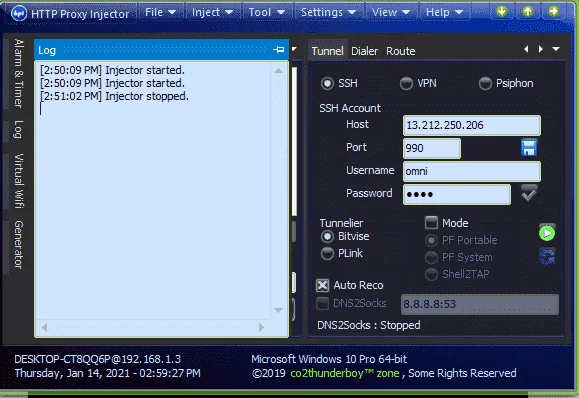Start the tunnel with the green play button
The height and width of the screenshot is (398, 579).
pos(547,233)
